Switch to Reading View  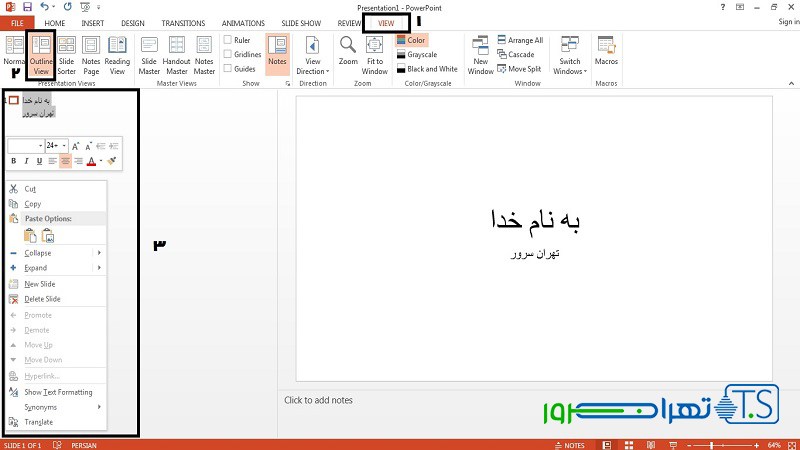click(x=118, y=55)
